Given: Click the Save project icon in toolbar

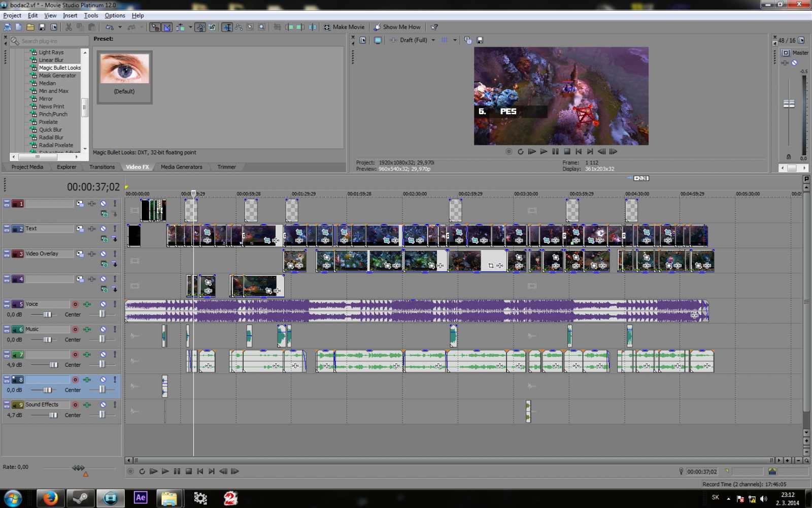Looking at the screenshot, I should coord(42,27).
